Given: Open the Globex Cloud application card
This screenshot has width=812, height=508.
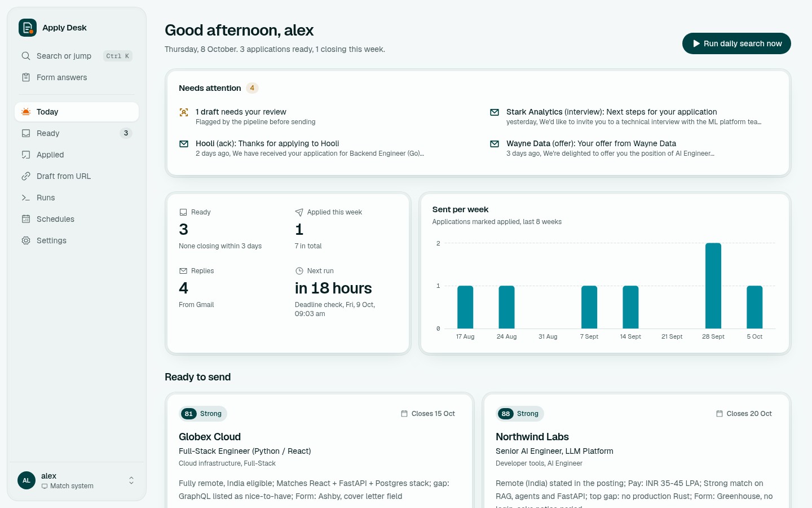Looking at the screenshot, I should point(320,450).
